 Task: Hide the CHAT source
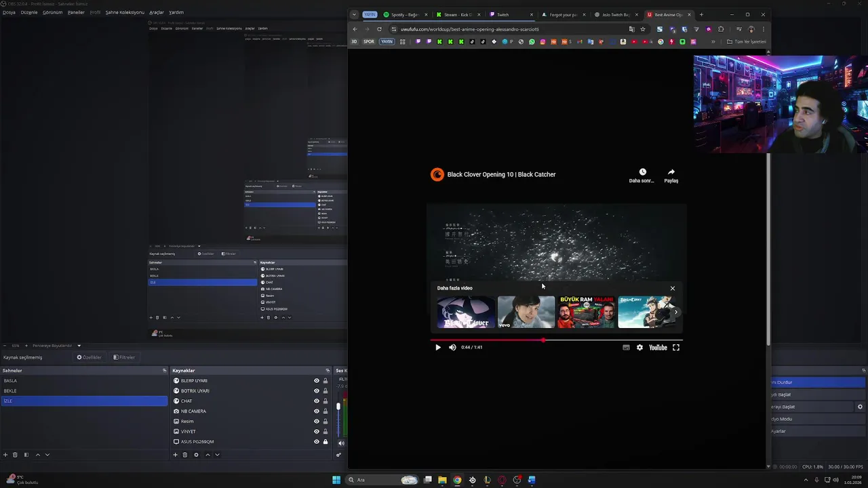(316, 401)
